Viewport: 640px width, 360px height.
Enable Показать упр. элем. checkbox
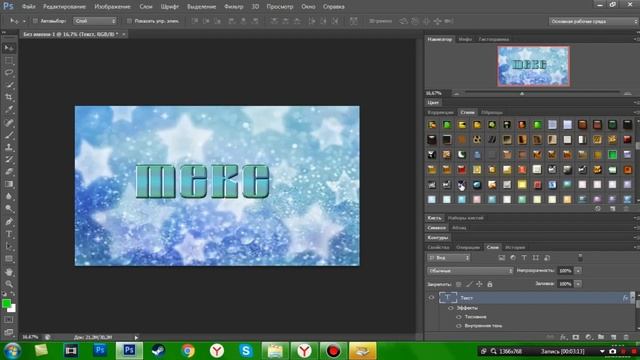tap(129, 21)
